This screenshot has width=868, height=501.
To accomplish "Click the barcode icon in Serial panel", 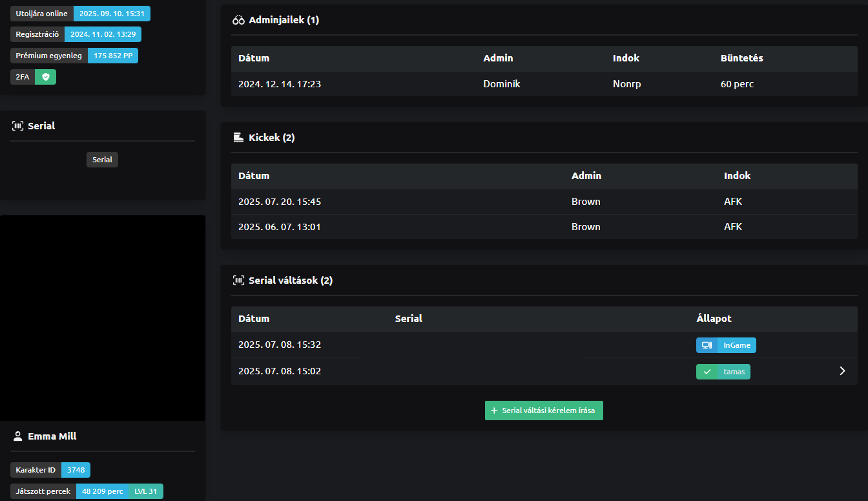I will tap(17, 126).
